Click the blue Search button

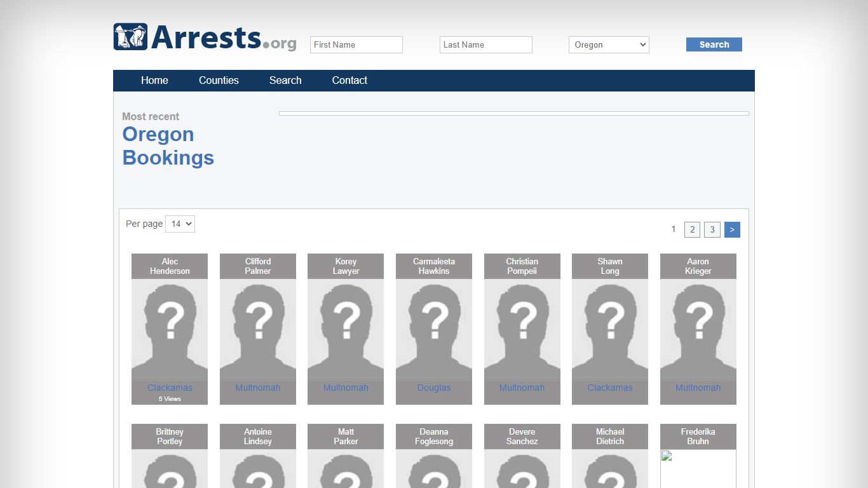tap(714, 44)
